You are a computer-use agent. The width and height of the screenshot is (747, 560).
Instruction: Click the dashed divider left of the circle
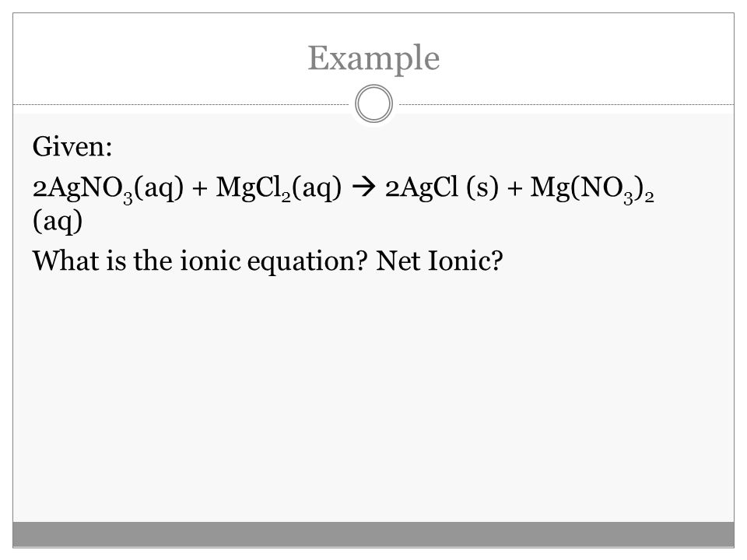point(182,104)
